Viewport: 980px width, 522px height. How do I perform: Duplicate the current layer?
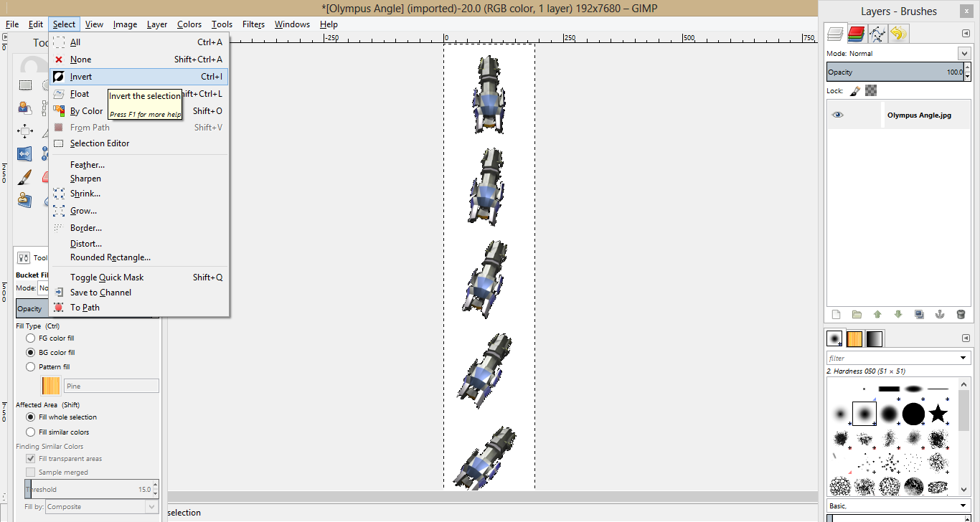coord(919,314)
